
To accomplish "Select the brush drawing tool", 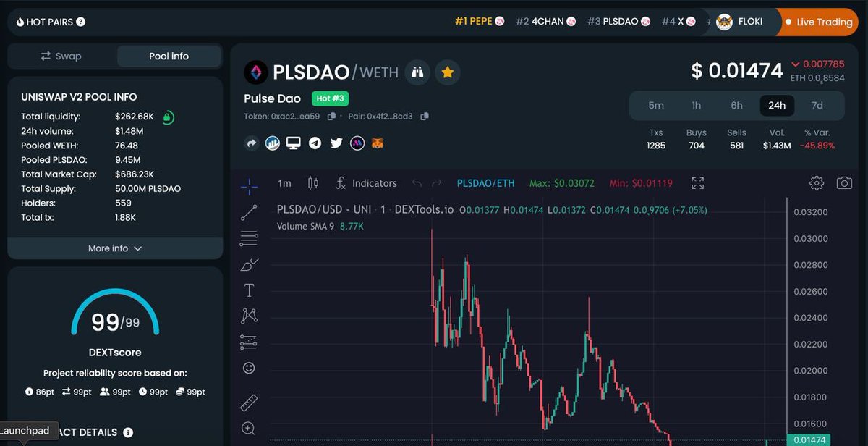I will point(249,264).
